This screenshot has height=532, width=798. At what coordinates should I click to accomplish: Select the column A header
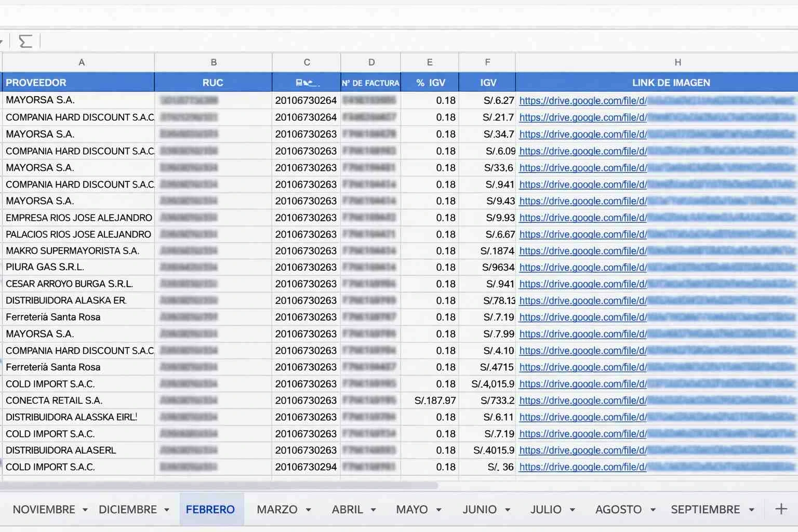(82, 62)
